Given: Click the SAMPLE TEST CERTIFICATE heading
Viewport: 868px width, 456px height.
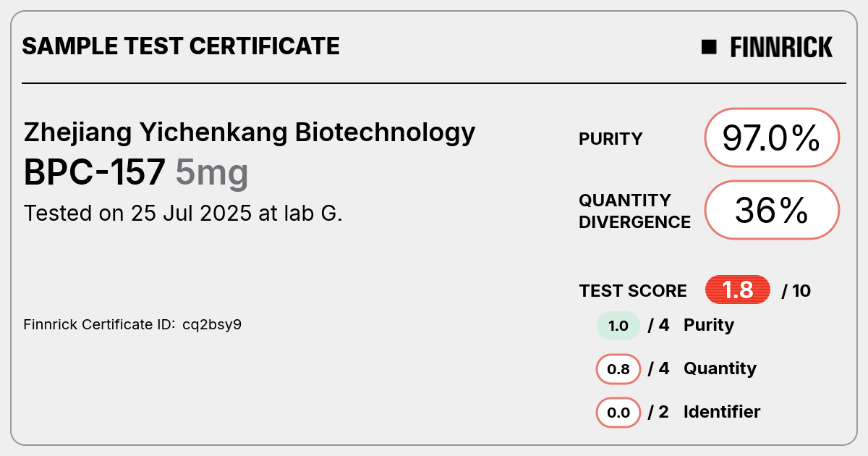Looking at the screenshot, I should point(181,46).
